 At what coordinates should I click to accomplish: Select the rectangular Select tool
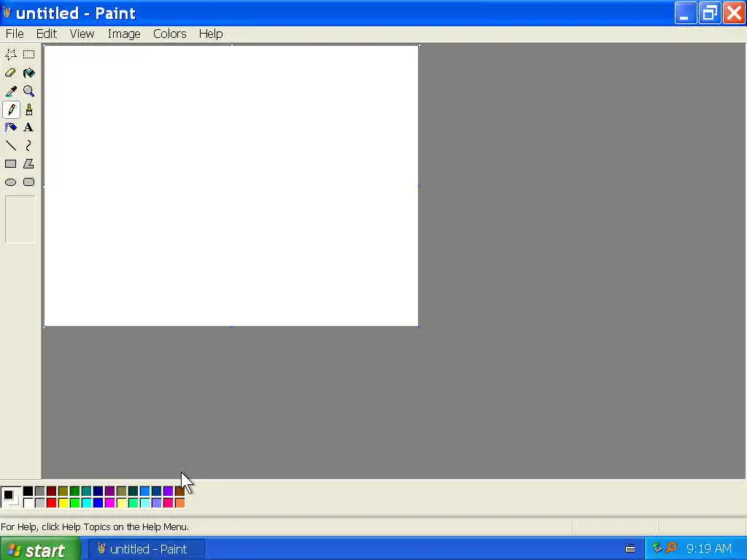click(28, 54)
